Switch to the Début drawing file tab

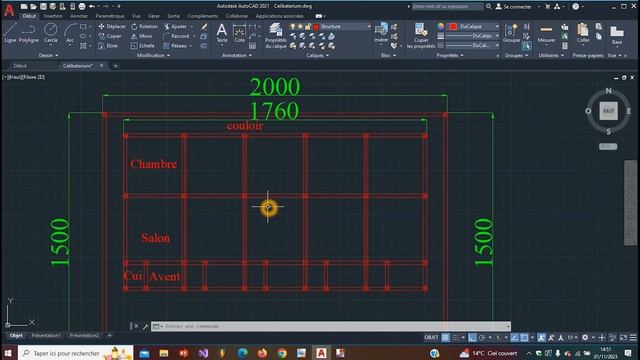click(20, 66)
